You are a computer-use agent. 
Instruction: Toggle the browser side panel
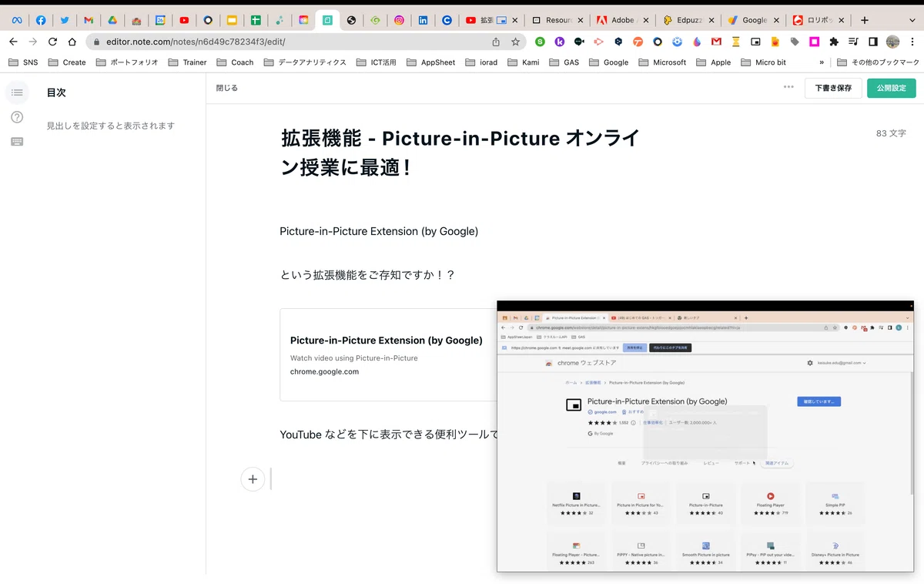[x=873, y=42]
